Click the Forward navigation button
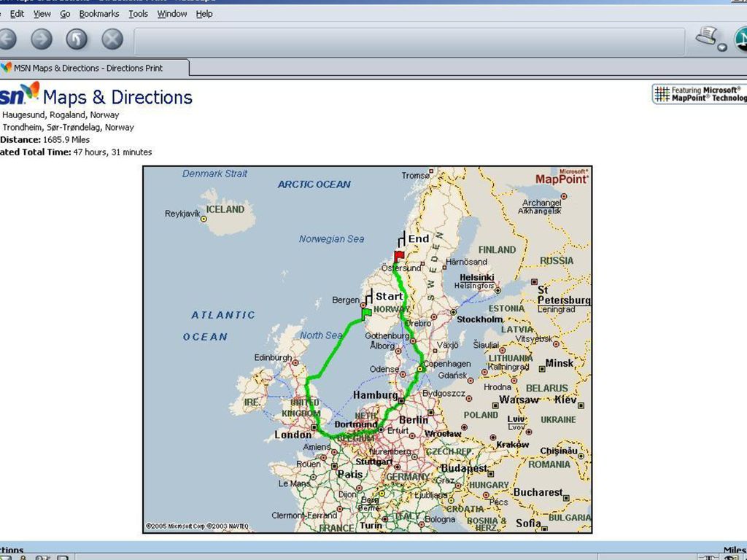 pos(42,39)
